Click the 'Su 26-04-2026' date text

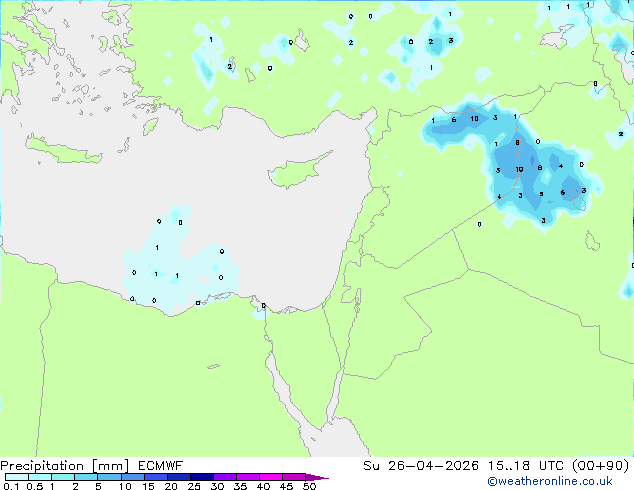(421, 466)
